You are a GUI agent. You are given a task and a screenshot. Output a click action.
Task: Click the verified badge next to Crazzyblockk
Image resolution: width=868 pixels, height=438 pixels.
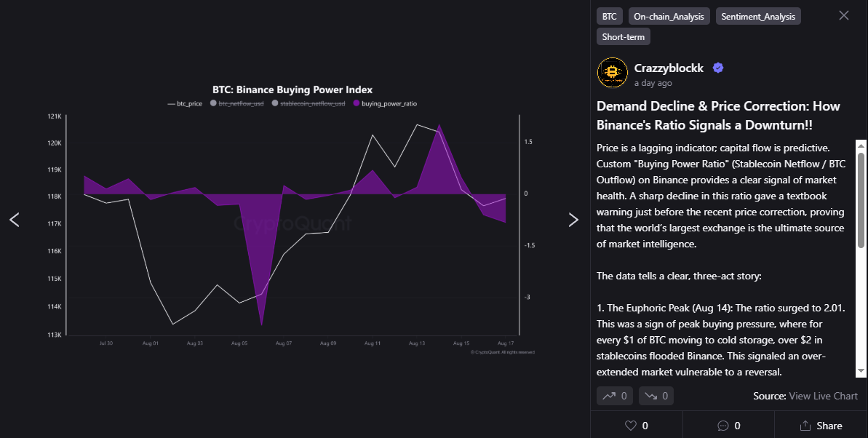tap(718, 68)
